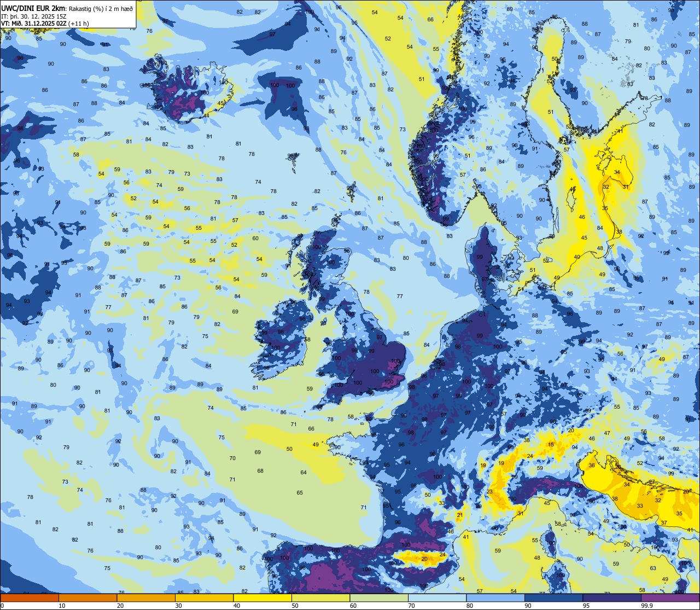Image resolution: width=700 pixels, height=610 pixels.
Task: Pick the 60–70 pale green legend swatch
Action: click(x=379, y=597)
